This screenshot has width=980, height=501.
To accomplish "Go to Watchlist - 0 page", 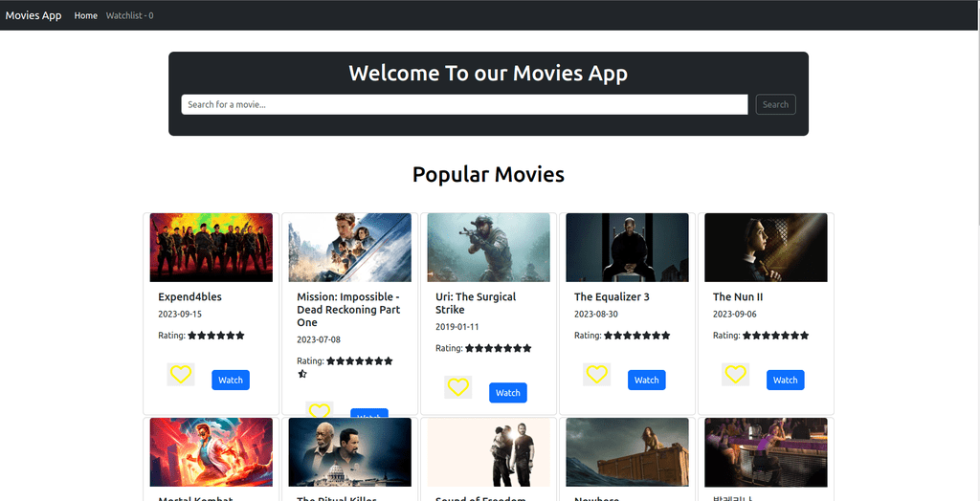I will [129, 15].
